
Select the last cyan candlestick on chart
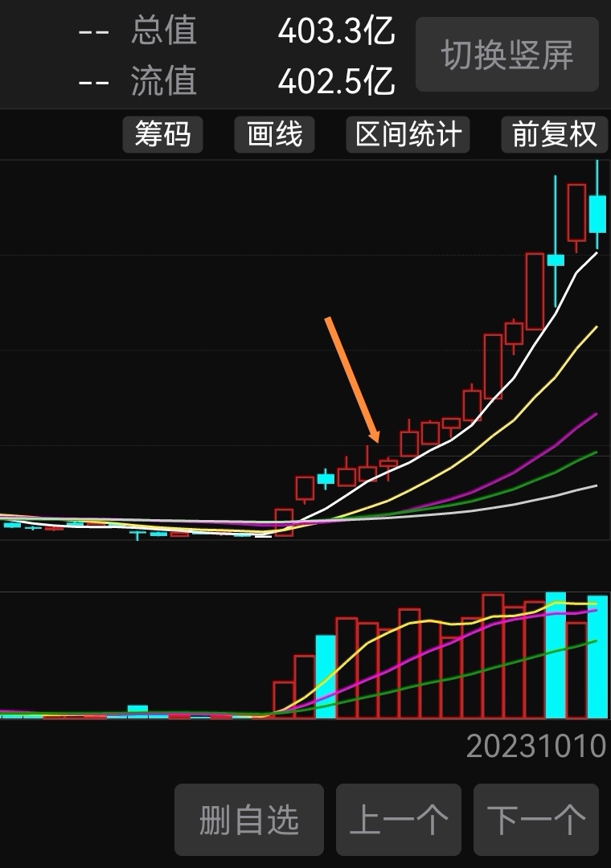[x=597, y=213]
